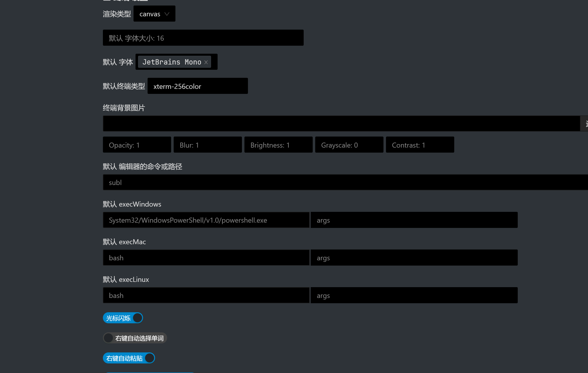Click the xterm-256color terminal type field
The width and height of the screenshot is (588, 373).
coord(198,86)
